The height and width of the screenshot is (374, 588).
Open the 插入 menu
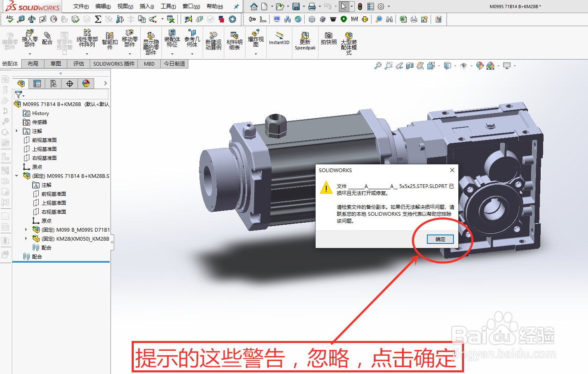tap(147, 7)
